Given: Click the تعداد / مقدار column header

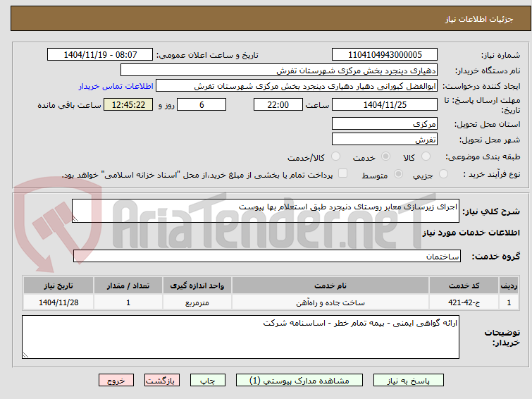Looking at the screenshot, I should (128, 286).
